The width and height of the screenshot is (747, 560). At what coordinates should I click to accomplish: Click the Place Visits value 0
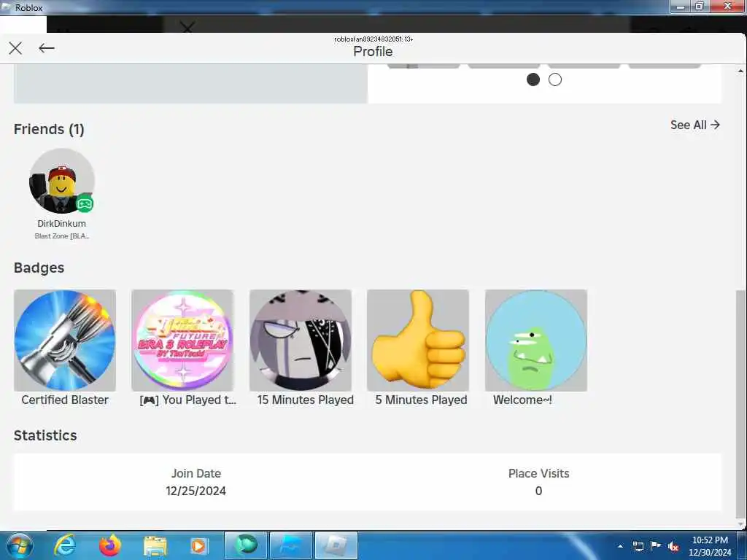point(539,491)
